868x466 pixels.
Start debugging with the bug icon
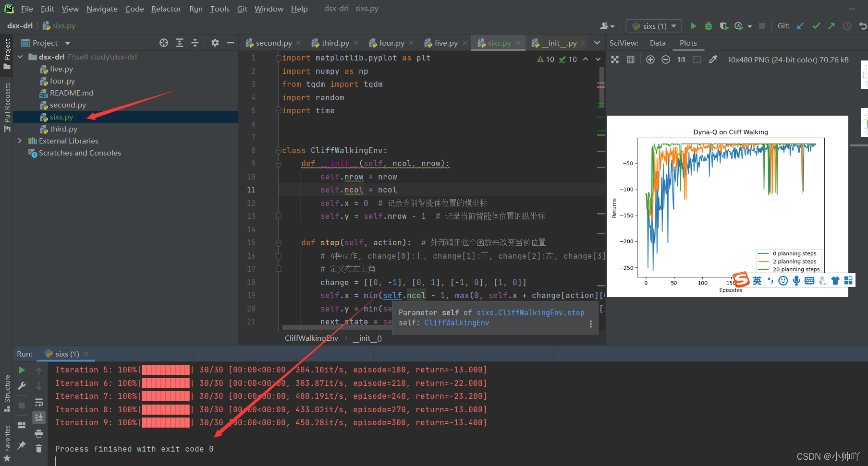click(708, 26)
